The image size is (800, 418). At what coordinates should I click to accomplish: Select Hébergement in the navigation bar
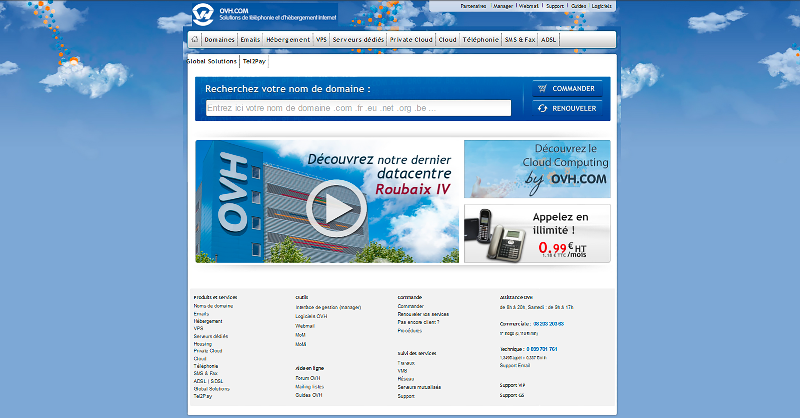click(x=288, y=39)
